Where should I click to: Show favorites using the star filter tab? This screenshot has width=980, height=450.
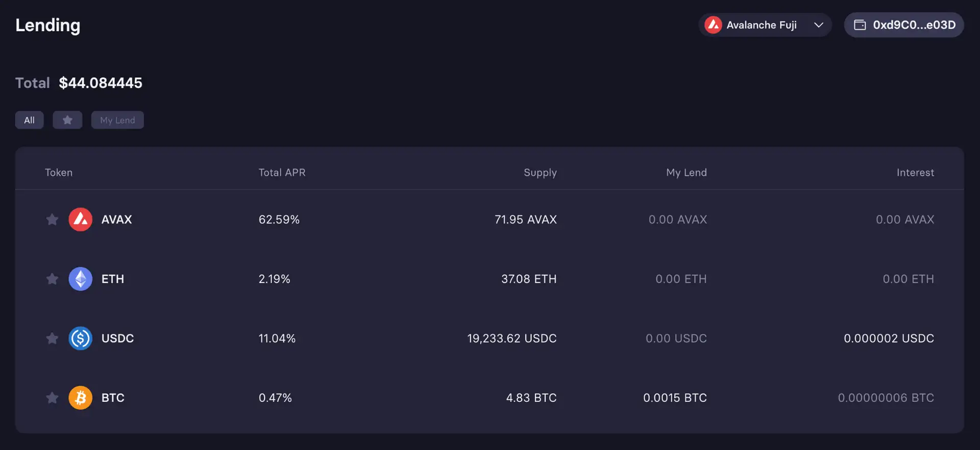tap(67, 120)
